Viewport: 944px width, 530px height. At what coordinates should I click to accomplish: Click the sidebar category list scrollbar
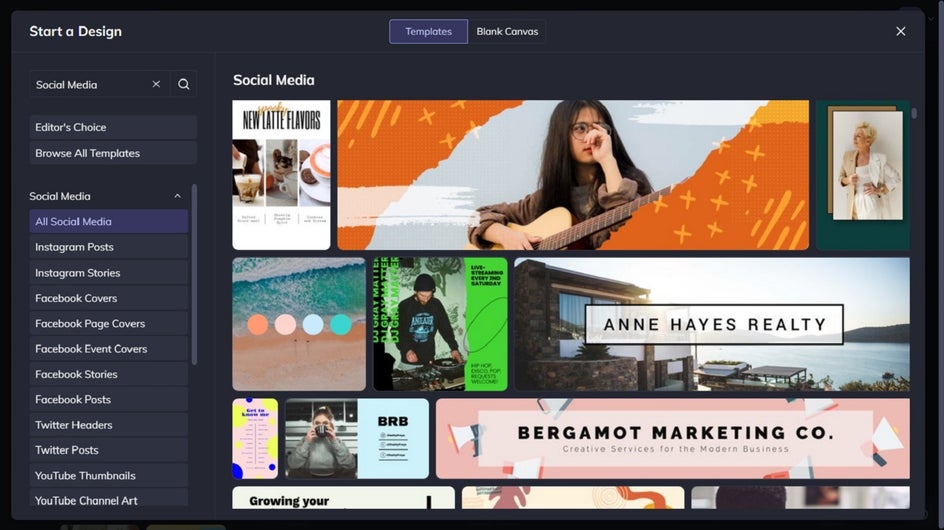point(194,274)
